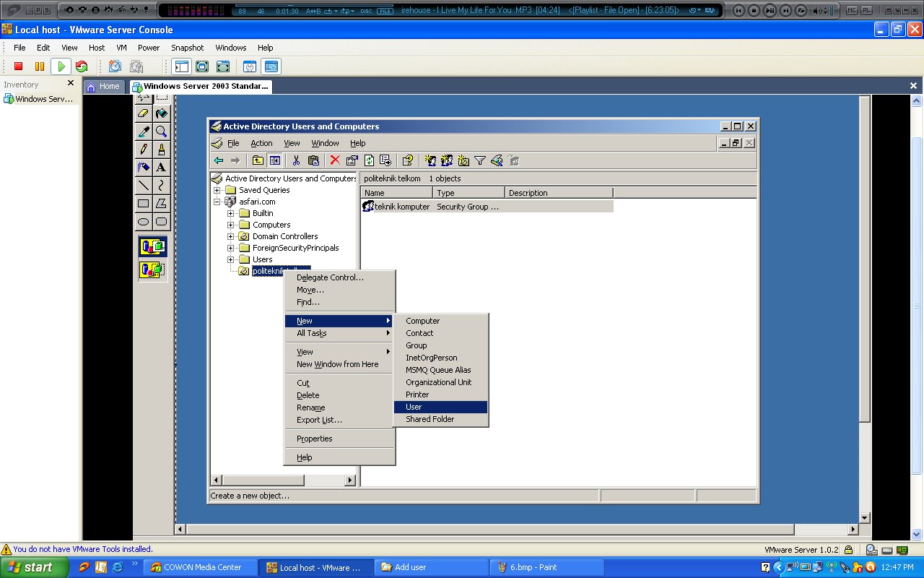Click the Create New Group icon in AD toolbar
This screenshot has height=578, width=924.
pos(447,160)
